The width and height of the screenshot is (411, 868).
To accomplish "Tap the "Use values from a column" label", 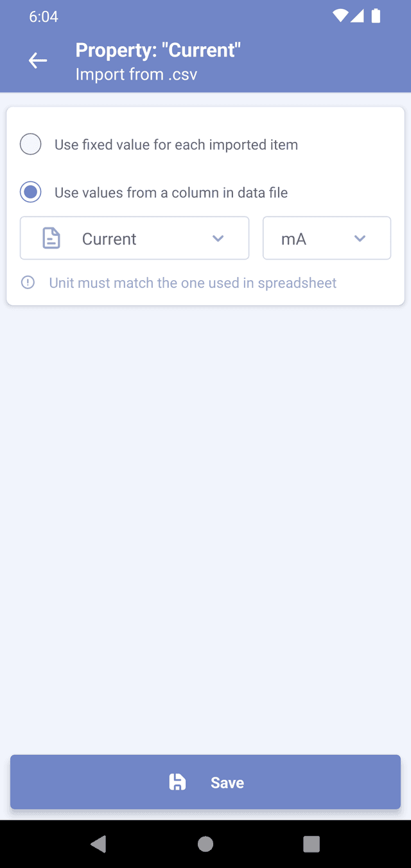I will (x=171, y=192).
